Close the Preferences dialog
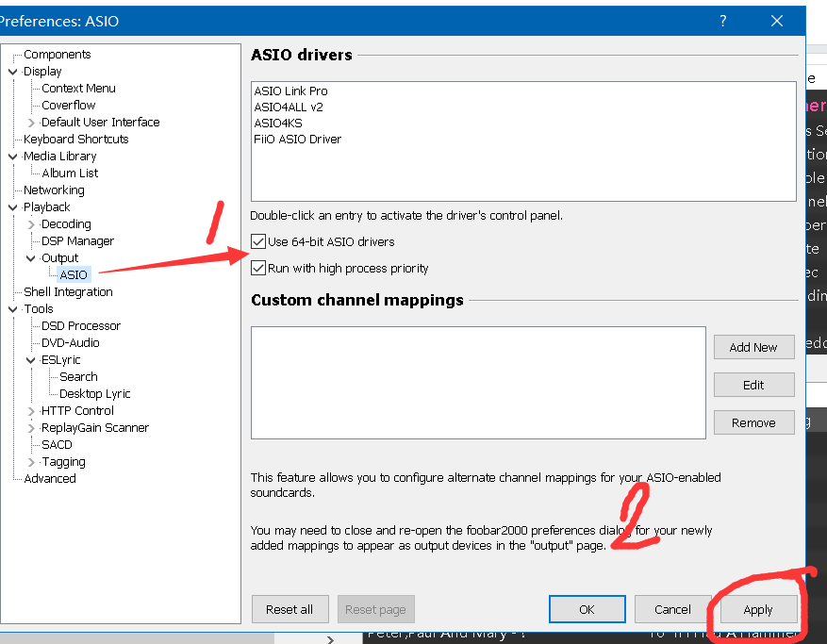This screenshot has height=644, width=827. 777,21
